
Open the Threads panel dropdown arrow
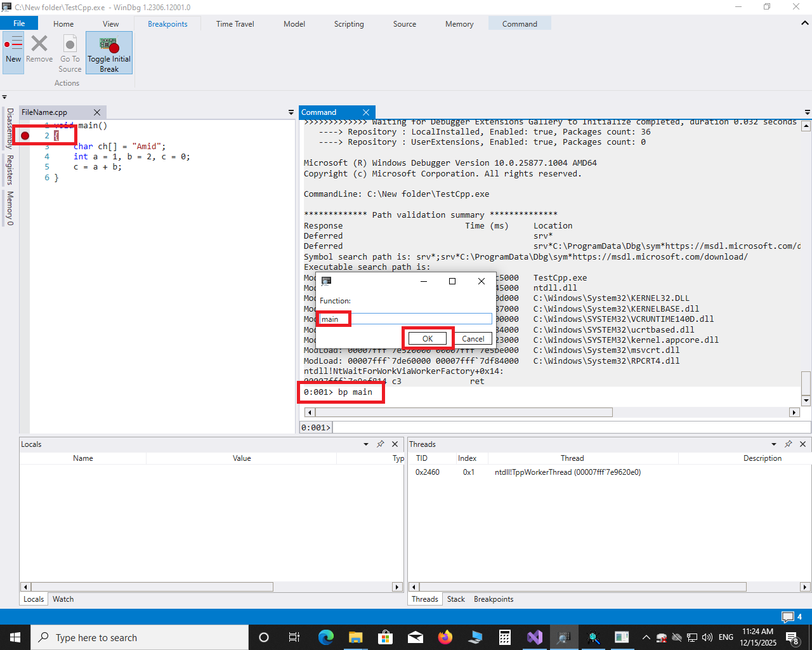click(774, 444)
